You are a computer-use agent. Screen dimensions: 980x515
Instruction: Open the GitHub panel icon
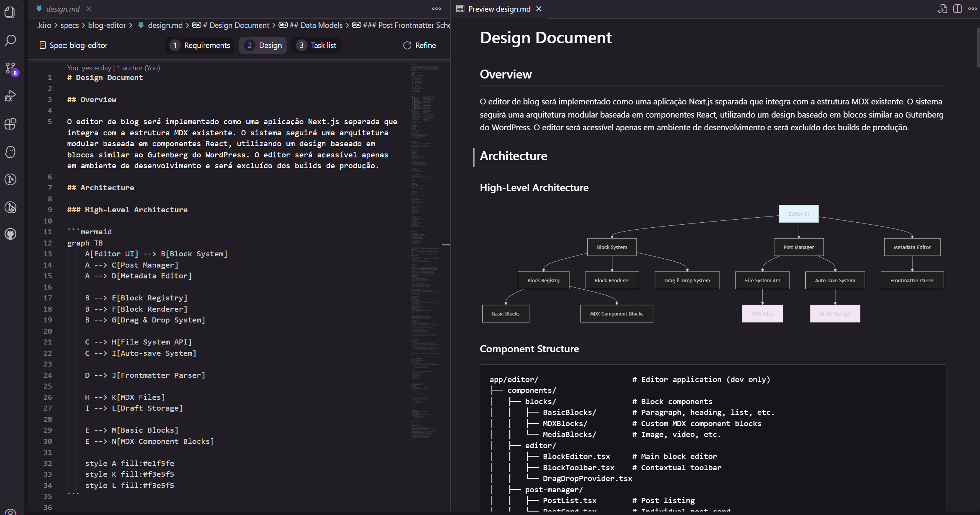click(10, 234)
